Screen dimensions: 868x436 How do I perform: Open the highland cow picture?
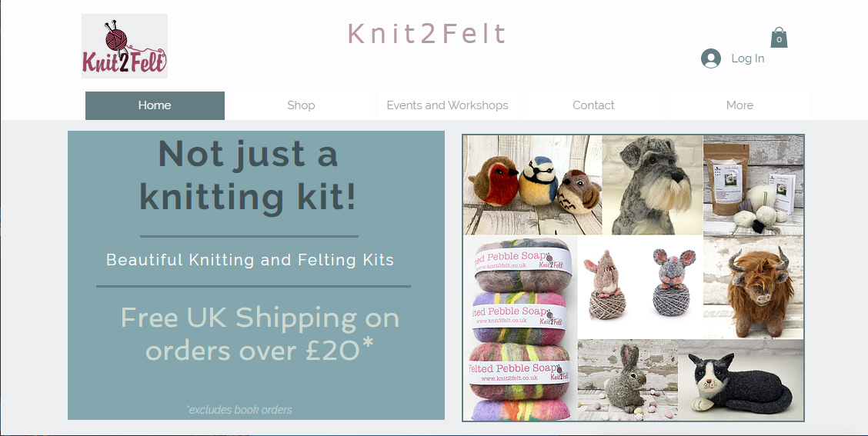click(x=753, y=287)
